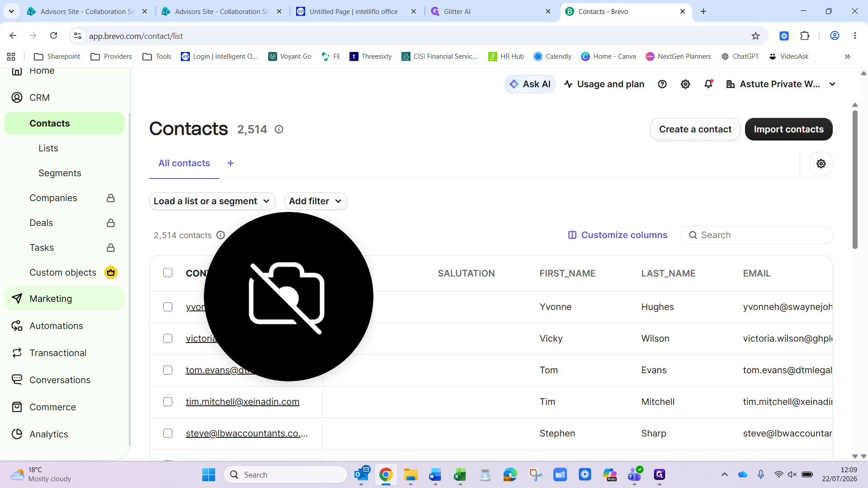Click Windows taskbar Search box
Screen dimensions: 868x488
(285, 474)
